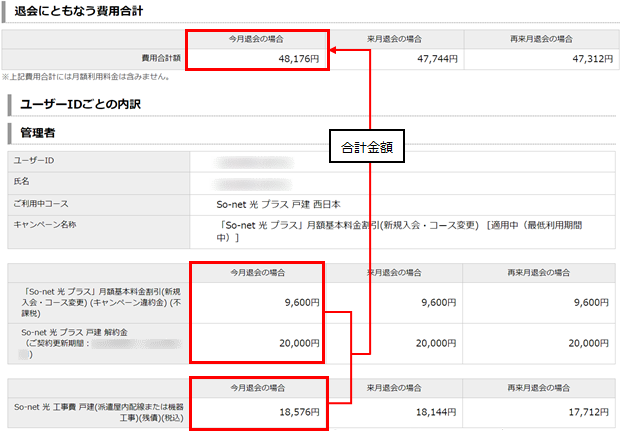Select the So-net 光 工事費 戸建 row label
The image size is (620, 432).
tap(97, 410)
